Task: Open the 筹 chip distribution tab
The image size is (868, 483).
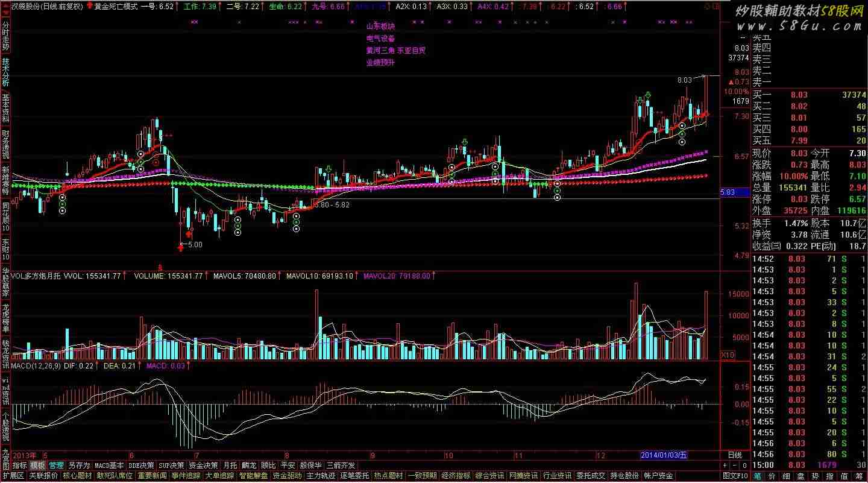Action: click(858, 476)
